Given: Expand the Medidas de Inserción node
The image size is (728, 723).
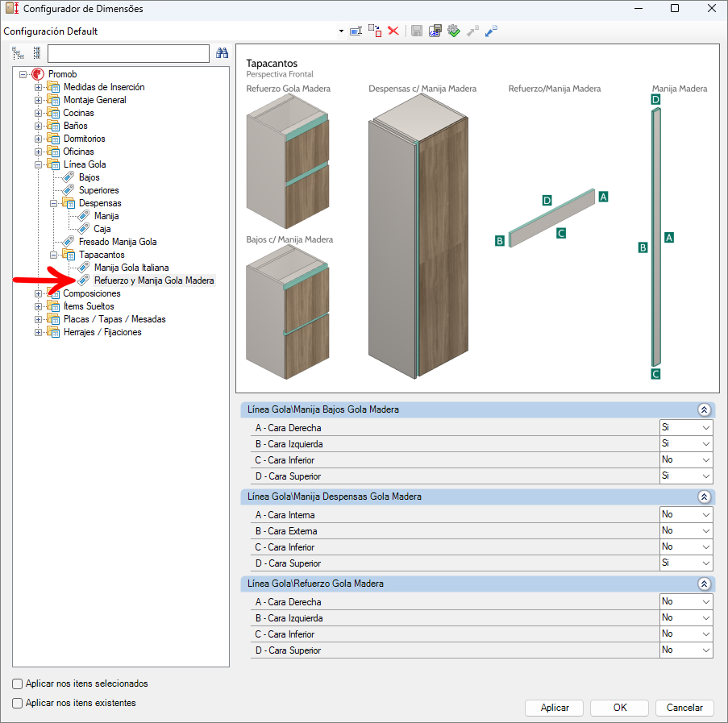Looking at the screenshot, I should pos(38,87).
